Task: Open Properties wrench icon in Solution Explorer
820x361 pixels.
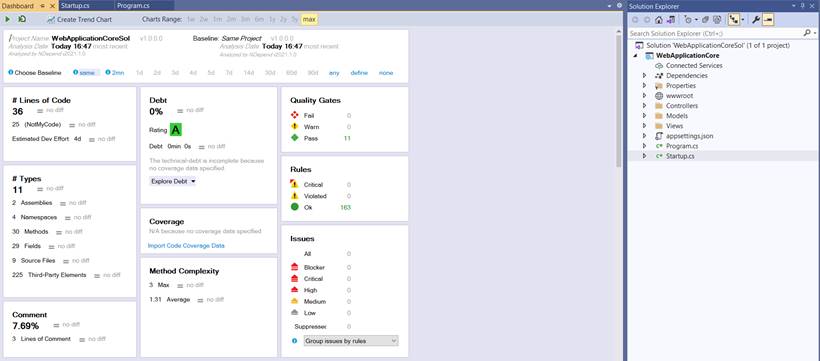Action: pos(756,20)
